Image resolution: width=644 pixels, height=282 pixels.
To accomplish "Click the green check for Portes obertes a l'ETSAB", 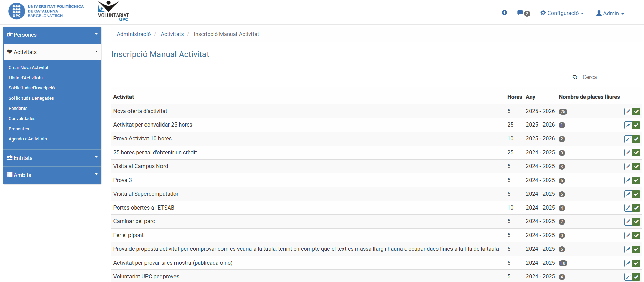I will coord(636,208).
